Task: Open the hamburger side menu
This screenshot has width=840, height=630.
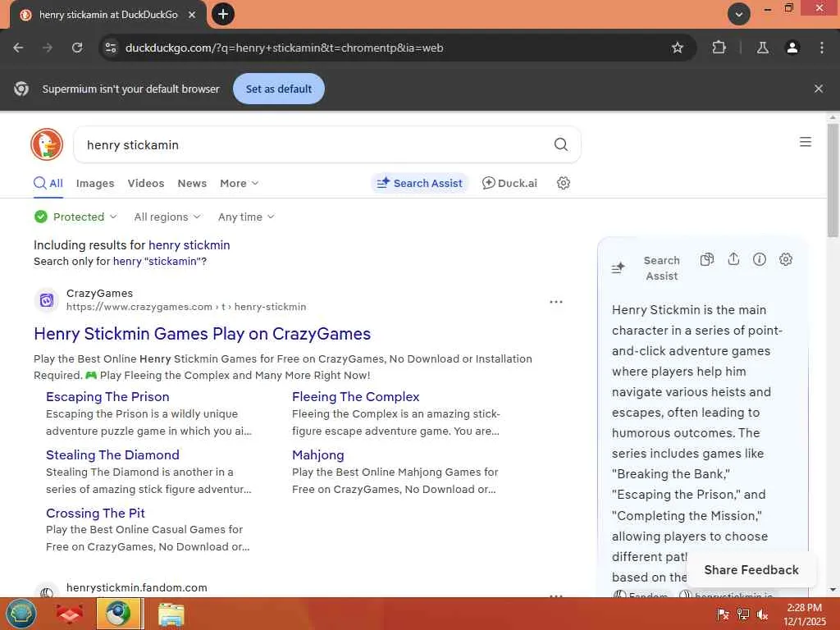Action: tap(806, 142)
